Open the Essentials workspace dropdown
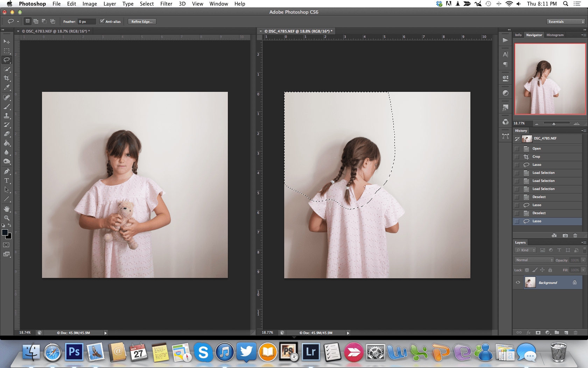 pyautogui.click(x=566, y=22)
